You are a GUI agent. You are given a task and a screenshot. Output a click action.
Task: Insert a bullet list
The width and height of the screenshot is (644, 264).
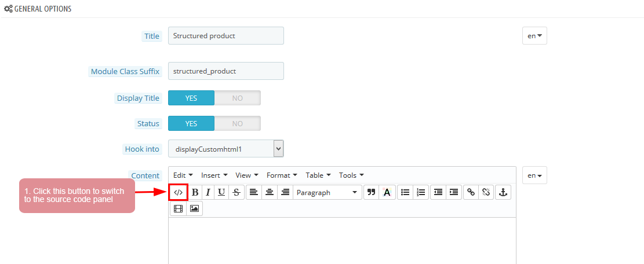point(405,192)
